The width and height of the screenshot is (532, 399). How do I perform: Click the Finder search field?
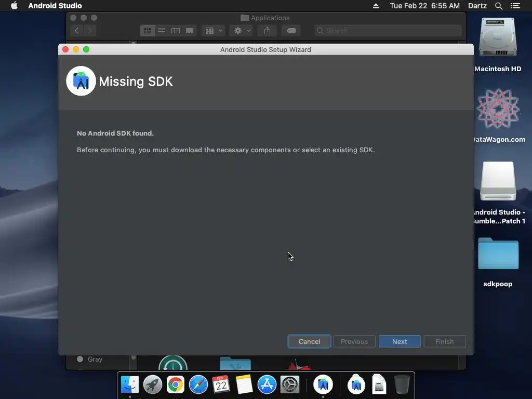coord(388,31)
